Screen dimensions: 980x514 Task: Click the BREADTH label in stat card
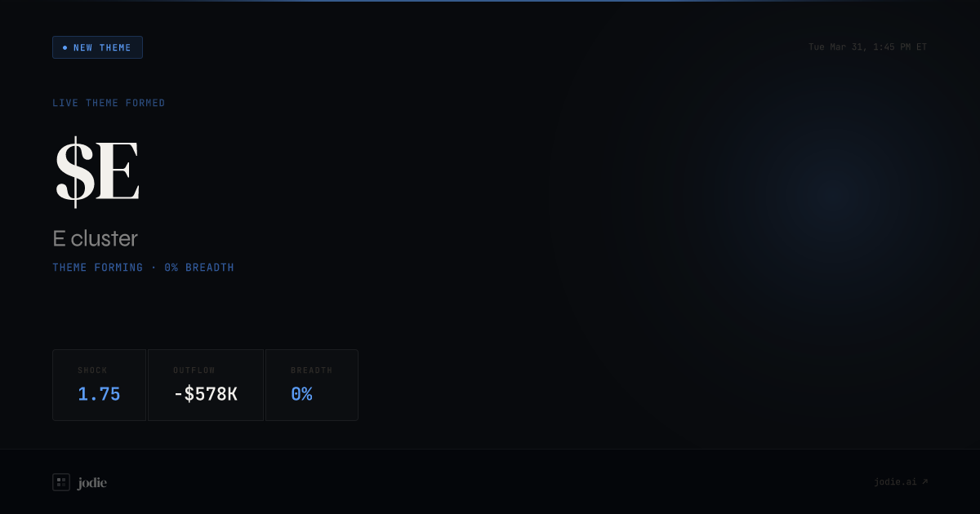(311, 370)
